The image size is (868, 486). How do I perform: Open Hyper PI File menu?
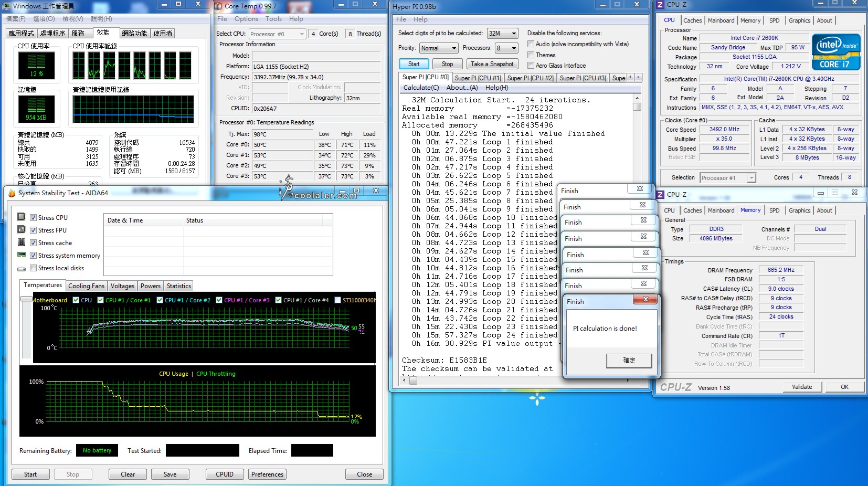(401, 19)
